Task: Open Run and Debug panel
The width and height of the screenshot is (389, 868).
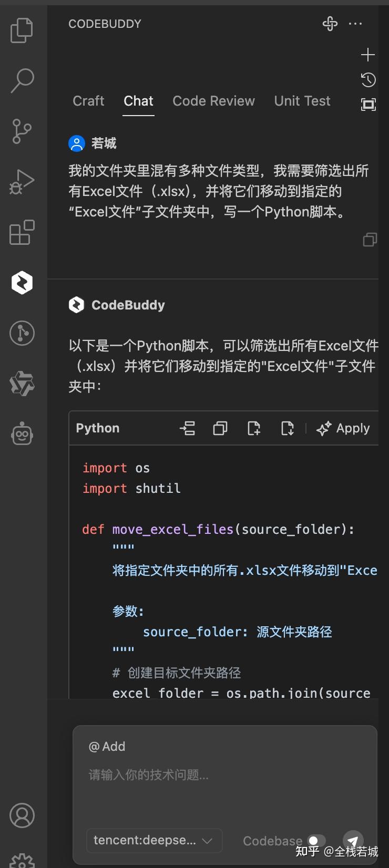Action: 21,181
